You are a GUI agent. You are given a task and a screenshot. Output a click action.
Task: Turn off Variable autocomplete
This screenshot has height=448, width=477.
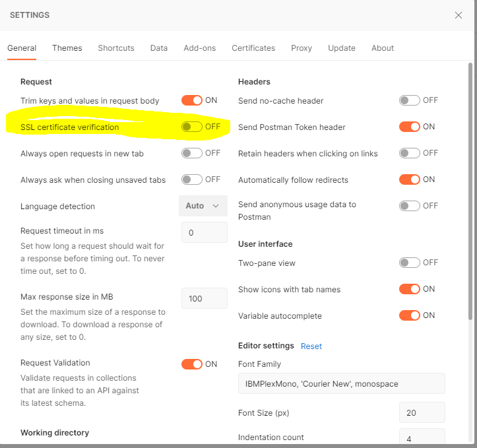pyautogui.click(x=410, y=315)
